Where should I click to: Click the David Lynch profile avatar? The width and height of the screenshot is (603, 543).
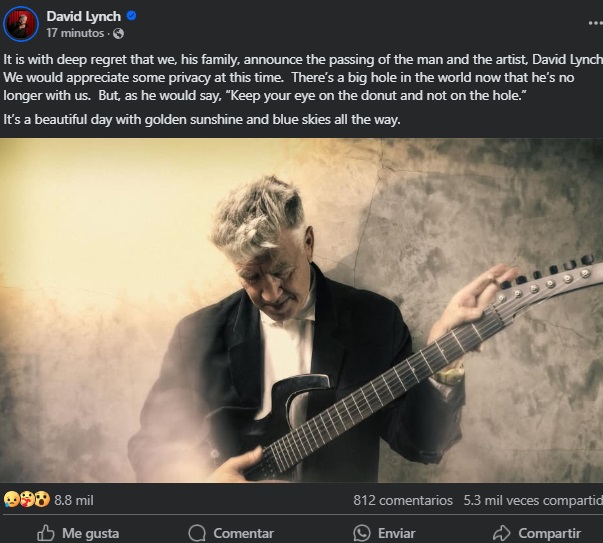point(21,23)
